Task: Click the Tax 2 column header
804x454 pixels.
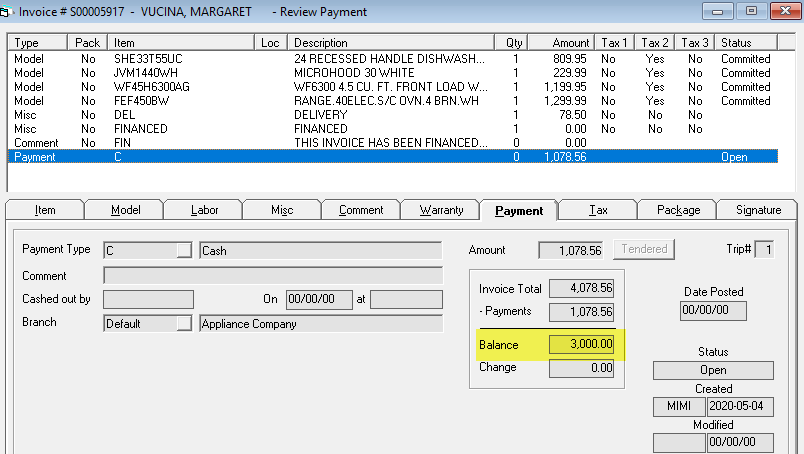Action: pyautogui.click(x=655, y=43)
